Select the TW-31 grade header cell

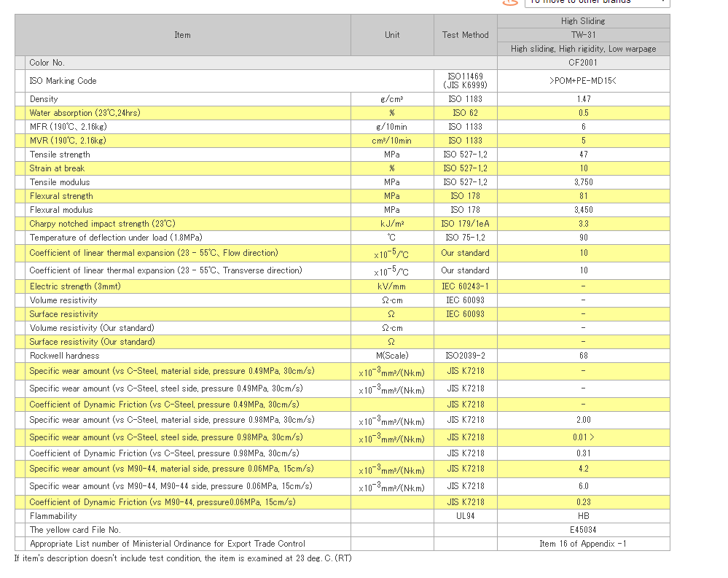coord(583,35)
